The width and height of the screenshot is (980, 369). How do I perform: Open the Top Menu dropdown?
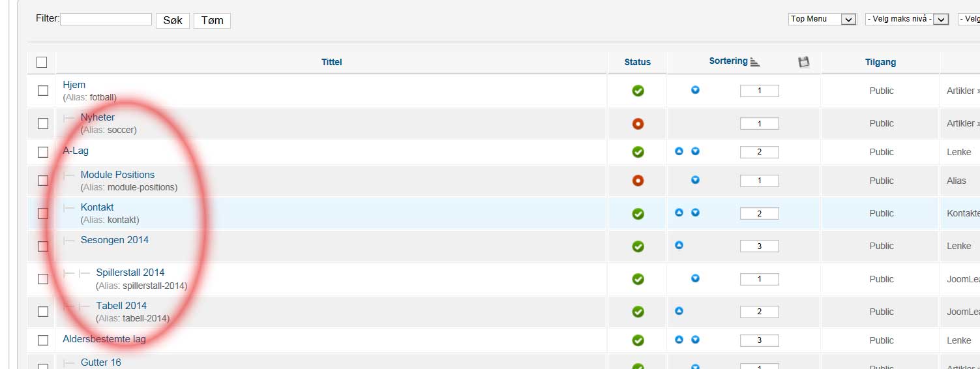pyautogui.click(x=822, y=20)
